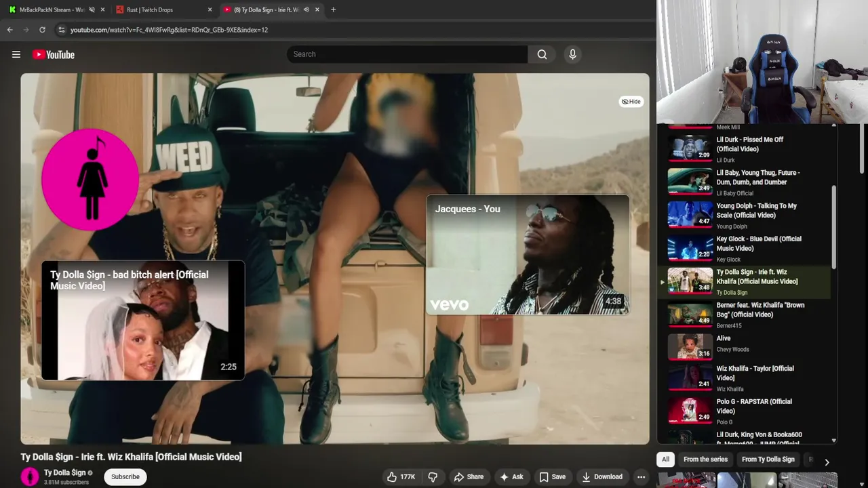Share this video

pos(469,476)
